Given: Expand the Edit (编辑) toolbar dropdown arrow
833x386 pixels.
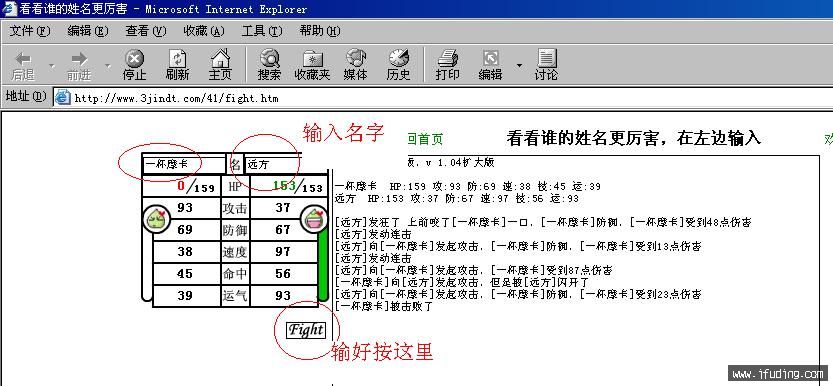Looking at the screenshot, I should tap(519, 66).
